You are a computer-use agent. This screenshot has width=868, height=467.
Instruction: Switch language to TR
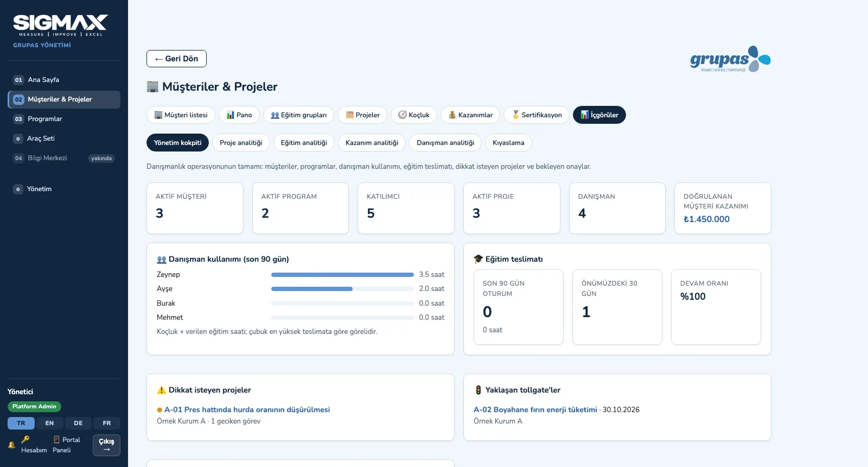21,423
